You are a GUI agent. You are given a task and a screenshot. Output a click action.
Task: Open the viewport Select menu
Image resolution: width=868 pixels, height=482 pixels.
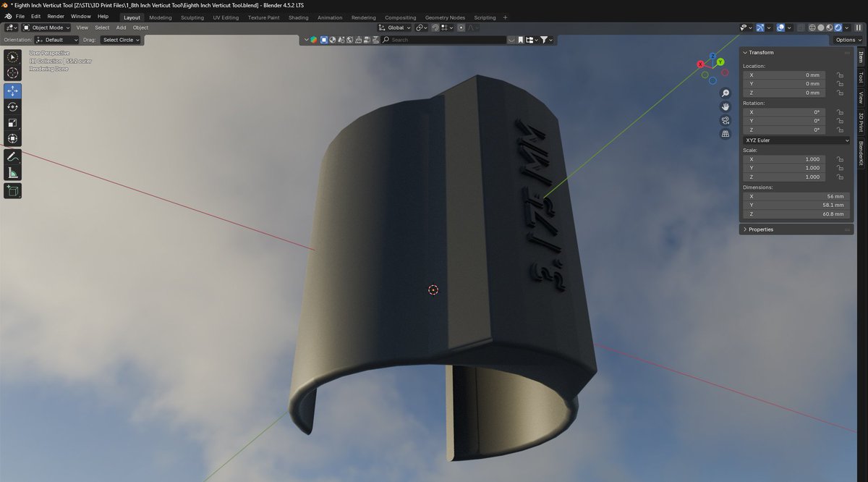[x=103, y=28]
